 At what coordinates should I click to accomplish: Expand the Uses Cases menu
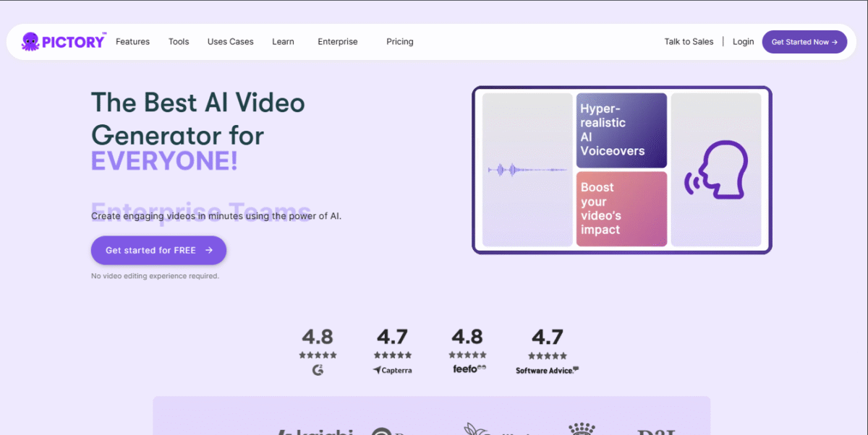coord(230,42)
